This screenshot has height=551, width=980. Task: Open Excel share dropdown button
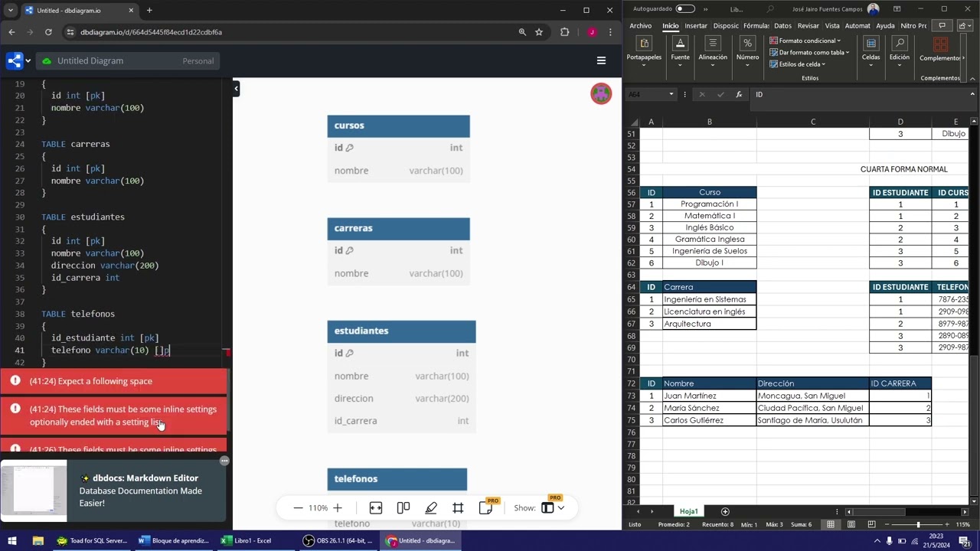[x=964, y=25]
